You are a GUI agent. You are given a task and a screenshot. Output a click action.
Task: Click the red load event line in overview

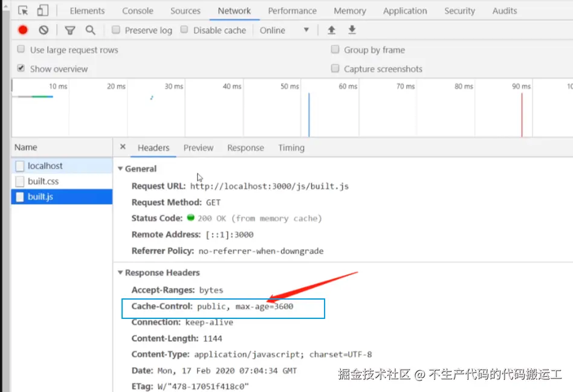coord(522,115)
